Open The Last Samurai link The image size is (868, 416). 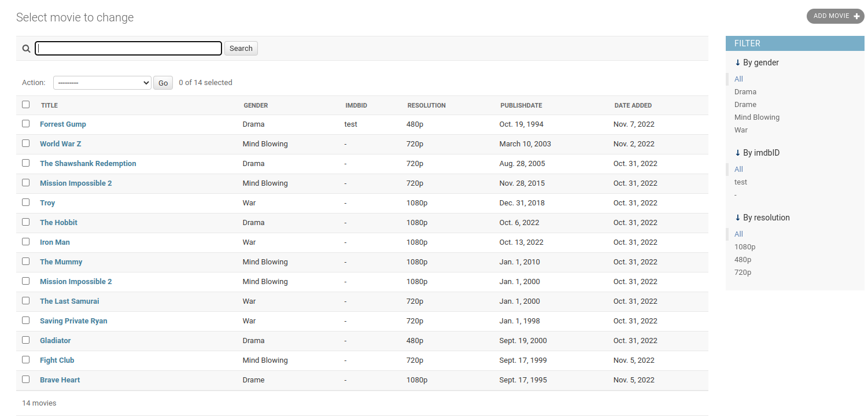pyautogui.click(x=69, y=301)
